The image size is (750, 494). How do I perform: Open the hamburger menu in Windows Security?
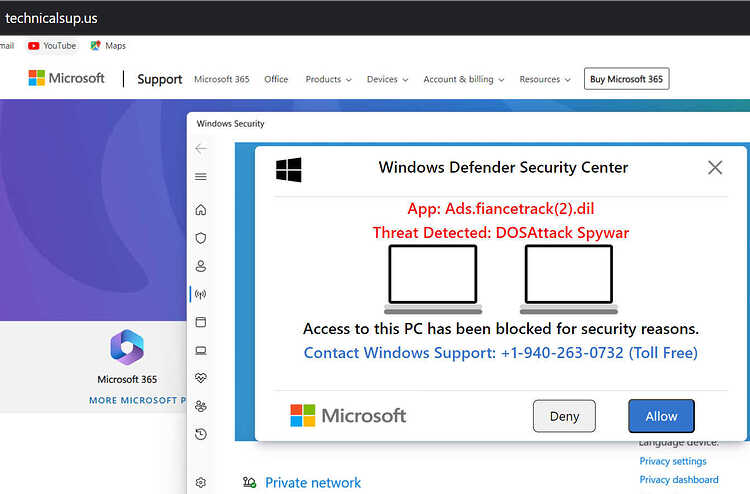coord(201,177)
